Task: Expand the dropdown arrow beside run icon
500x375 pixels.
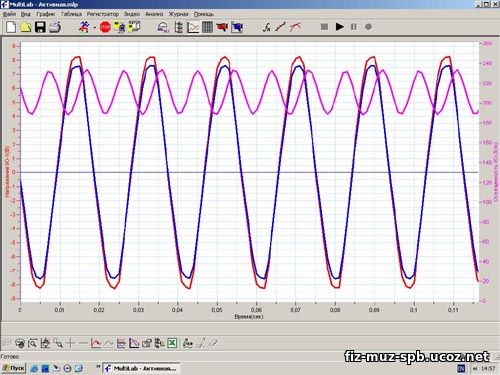Action: (94, 27)
